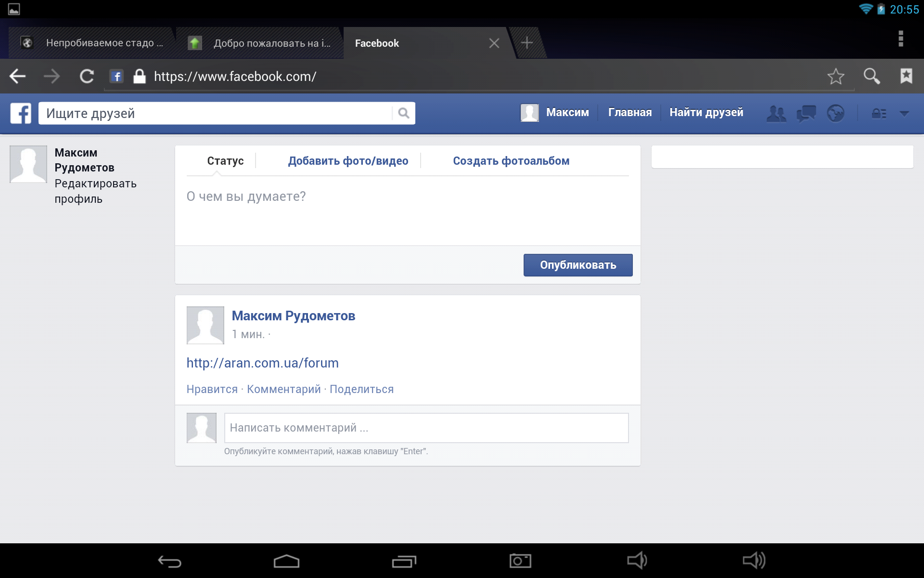Viewport: 924px width, 578px height.
Task: Go back using browser back arrow
Action: point(18,76)
